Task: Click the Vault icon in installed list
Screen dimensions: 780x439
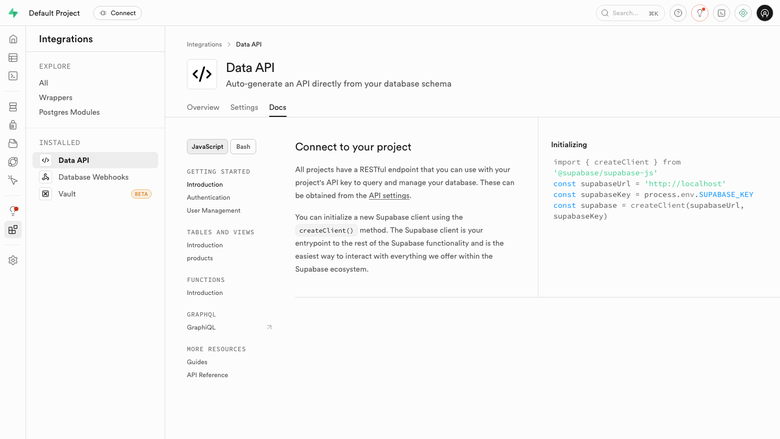Action: [x=45, y=194]
